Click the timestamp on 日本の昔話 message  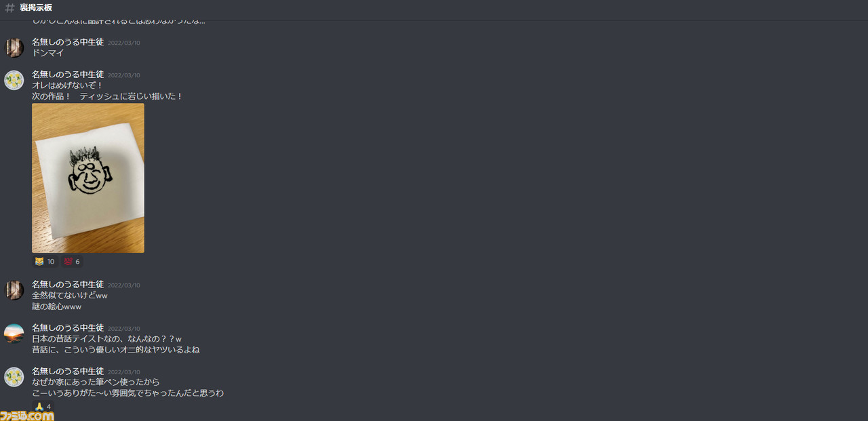pyautogui.click(x=124, y=329)
